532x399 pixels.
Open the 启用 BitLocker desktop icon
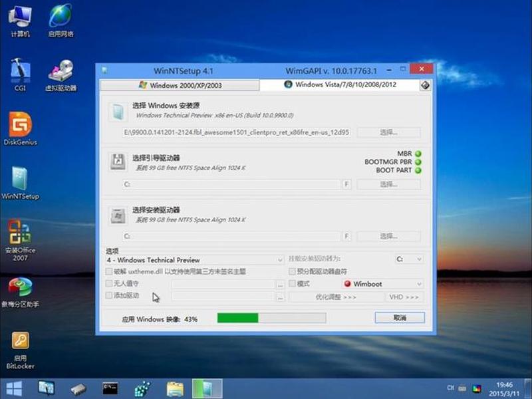click(x=21, y=350)
